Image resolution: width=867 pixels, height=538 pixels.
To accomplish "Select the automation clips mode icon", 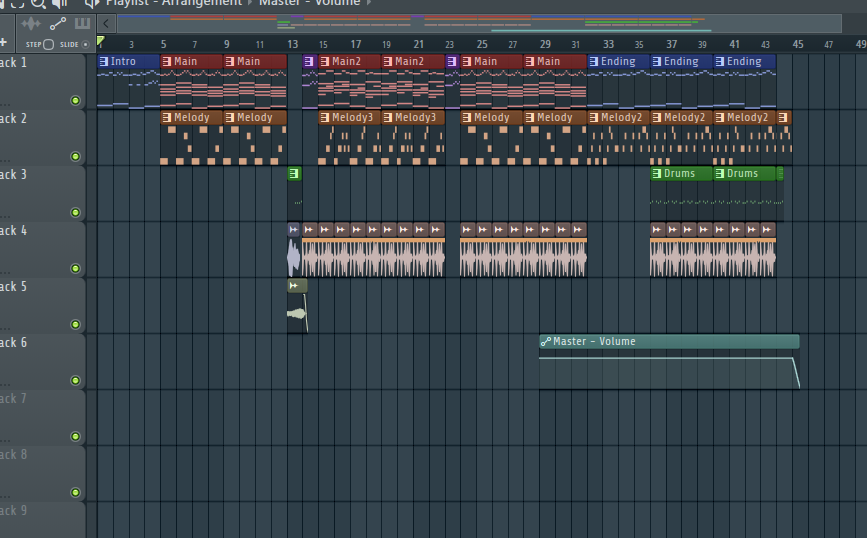I will [x=58, y=24].
